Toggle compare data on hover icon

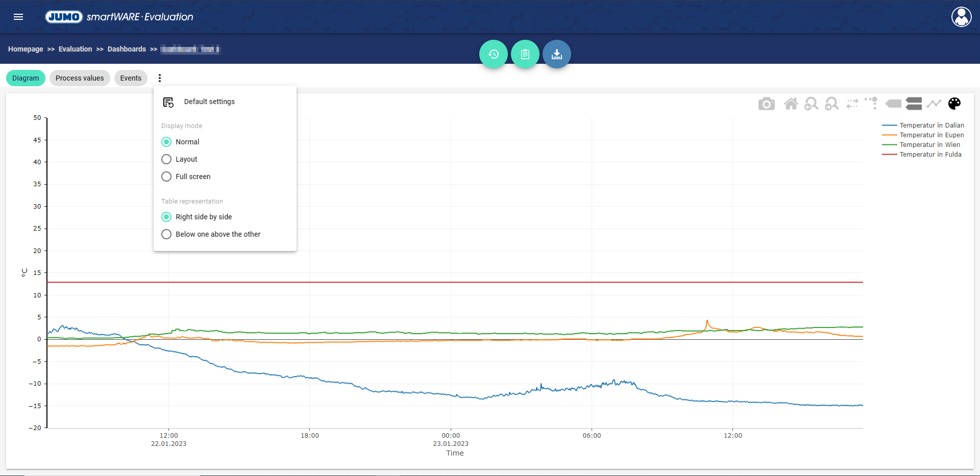pos(914,104)
